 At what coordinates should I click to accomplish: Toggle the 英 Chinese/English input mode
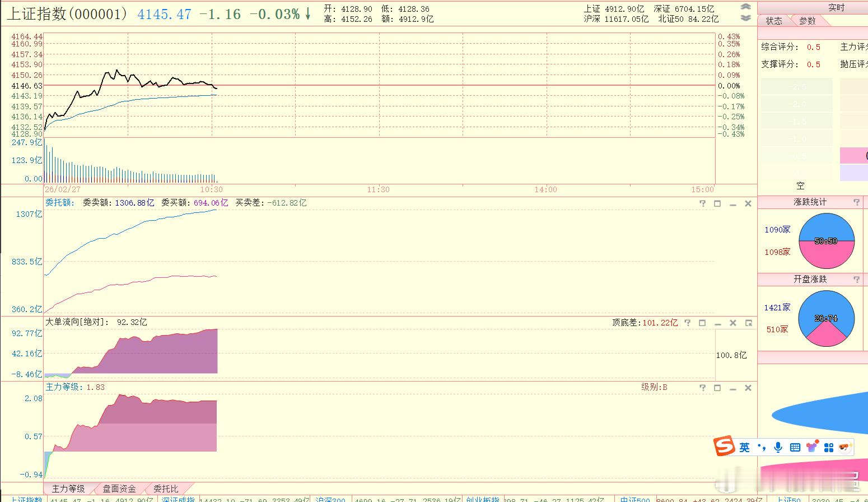(x=744, y=447)
